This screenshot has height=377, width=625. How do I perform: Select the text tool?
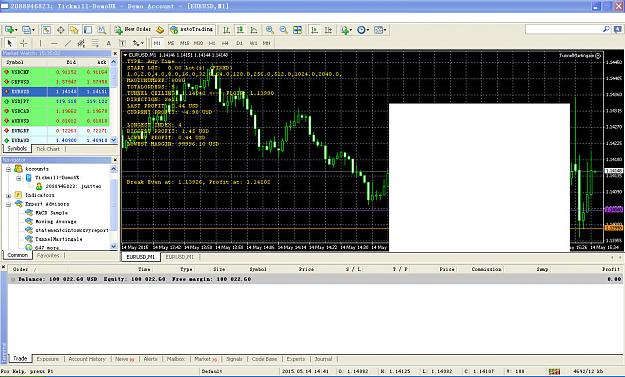tap(108, 43)
